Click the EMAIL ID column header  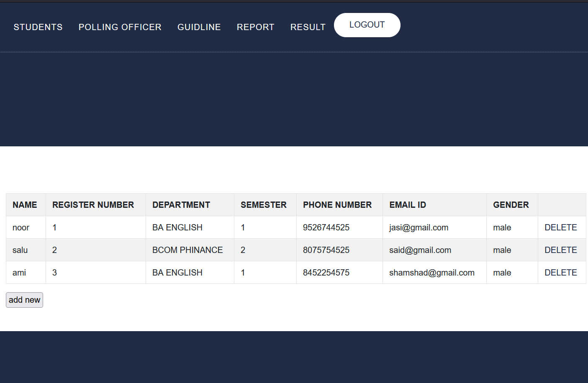407,205
